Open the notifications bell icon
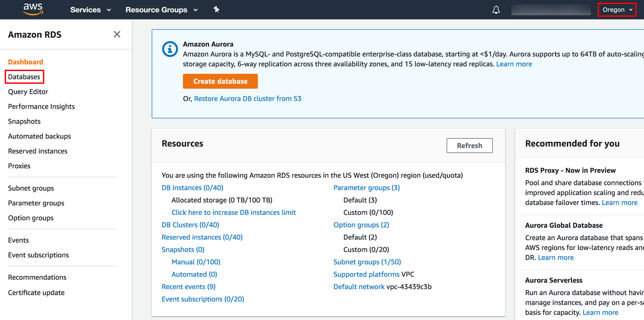The height and width of the screenshot is (320, 644). [x=496, y=10]
